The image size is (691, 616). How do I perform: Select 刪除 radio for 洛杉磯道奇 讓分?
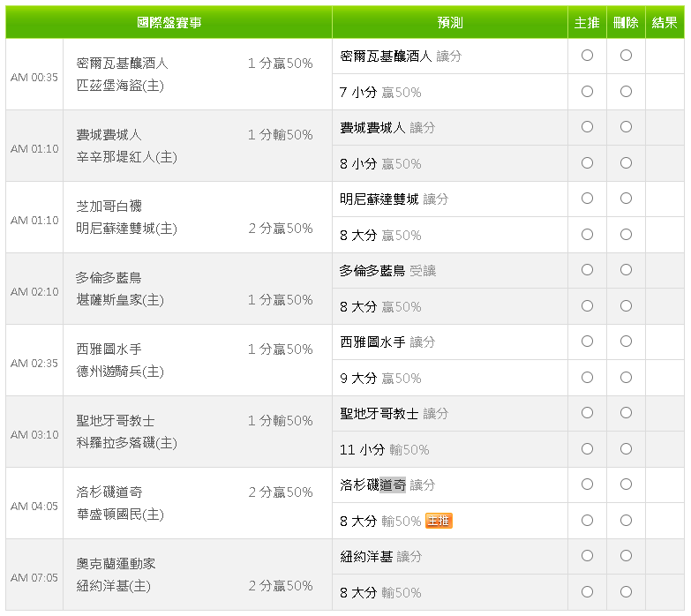(626, 485)
